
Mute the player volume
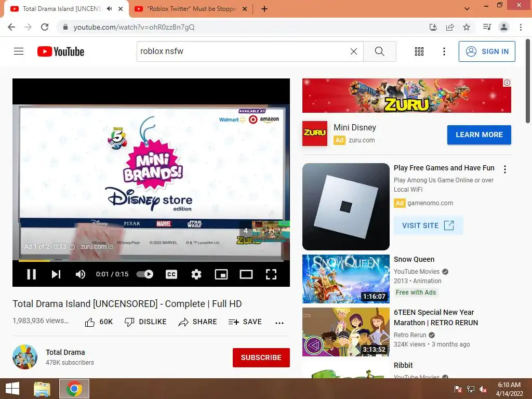pos(81,274)
